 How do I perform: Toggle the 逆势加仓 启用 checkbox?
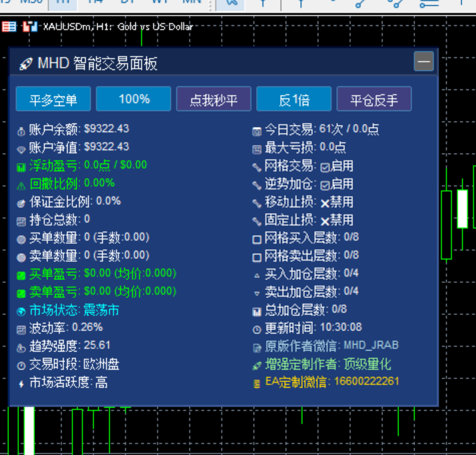coord(325,186)
